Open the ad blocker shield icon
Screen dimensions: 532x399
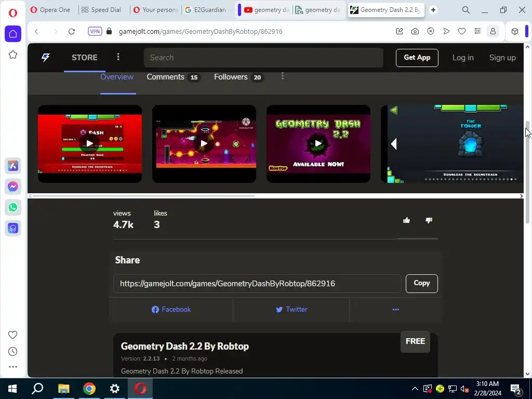click(x=431, y=31)
